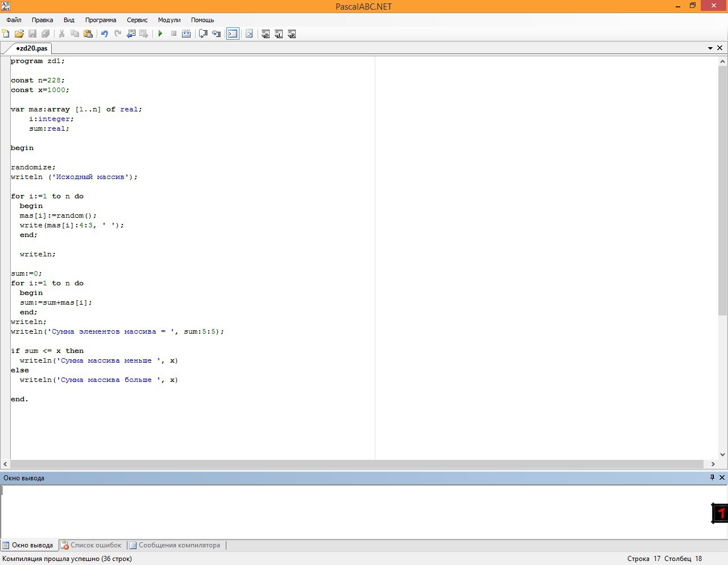728x565 pixels.
Task: Select the zd20.pas editor tab
Action: 32,48
